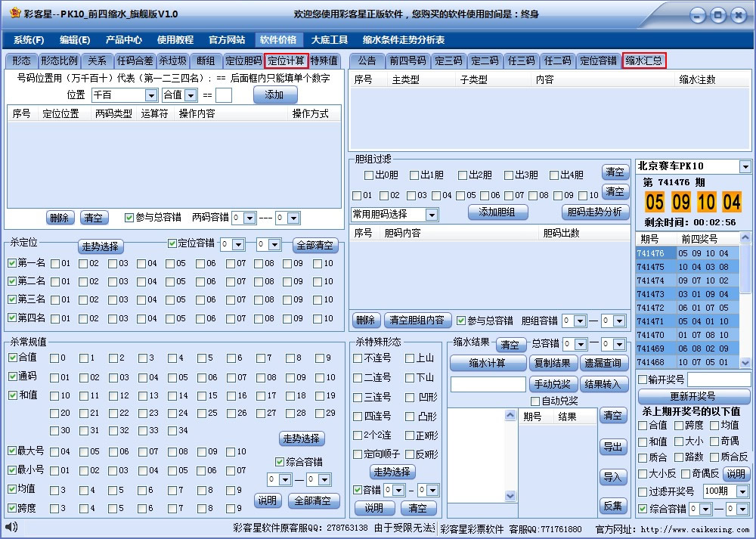
Task: Open the 系统(F) menu
Action: tap(29, 39)
